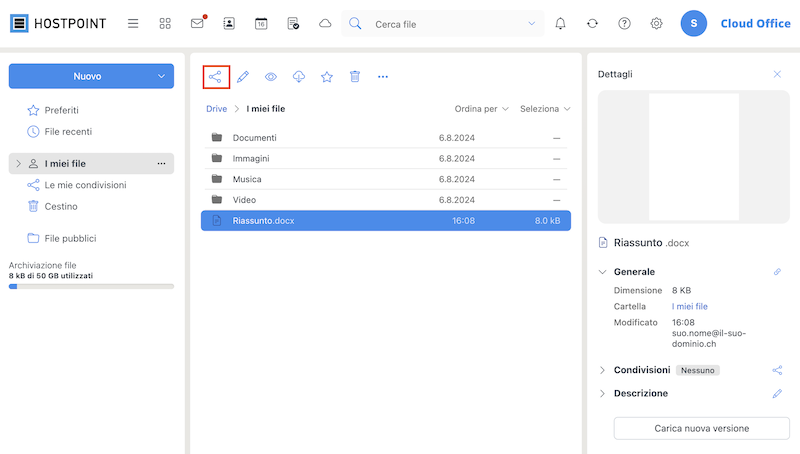Click the share icon next to Condivisioni

[x=777, y=370]
